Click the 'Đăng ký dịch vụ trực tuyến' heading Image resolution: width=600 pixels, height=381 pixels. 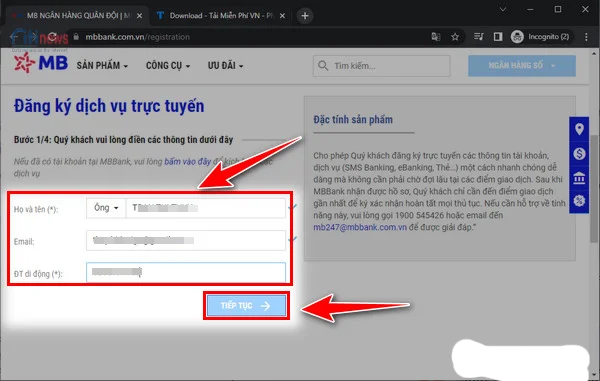tap(109, 106)
